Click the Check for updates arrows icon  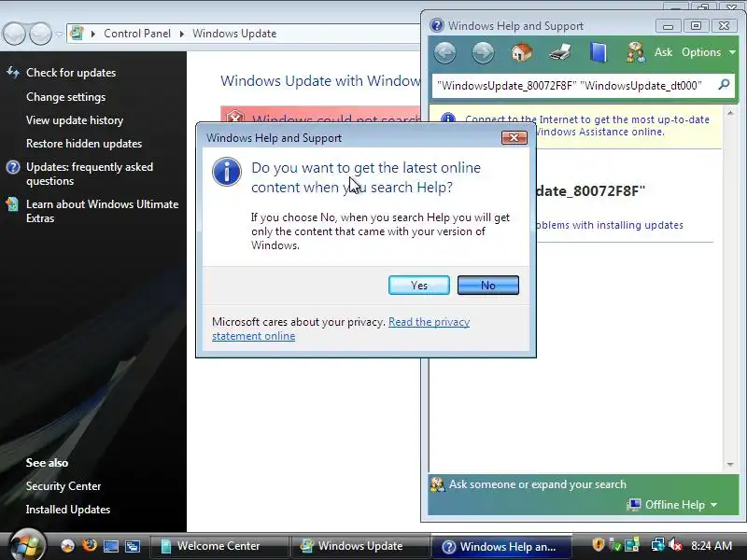[13, 73]
